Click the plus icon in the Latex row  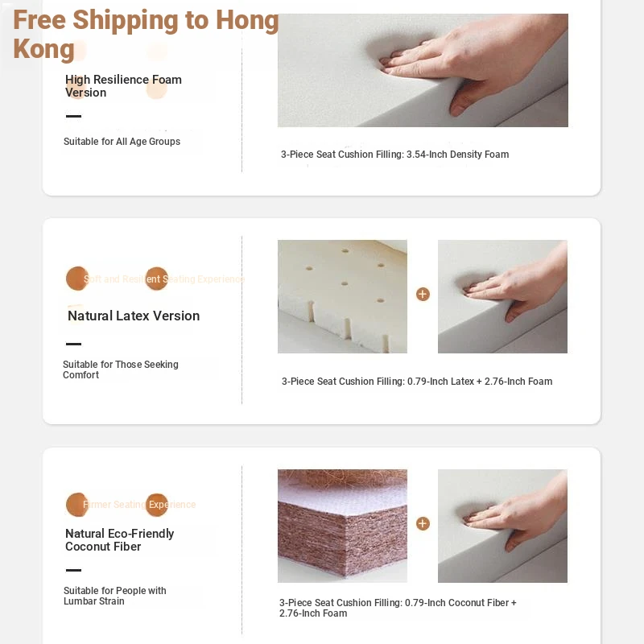pyautogui.click(x=423, y=294)
